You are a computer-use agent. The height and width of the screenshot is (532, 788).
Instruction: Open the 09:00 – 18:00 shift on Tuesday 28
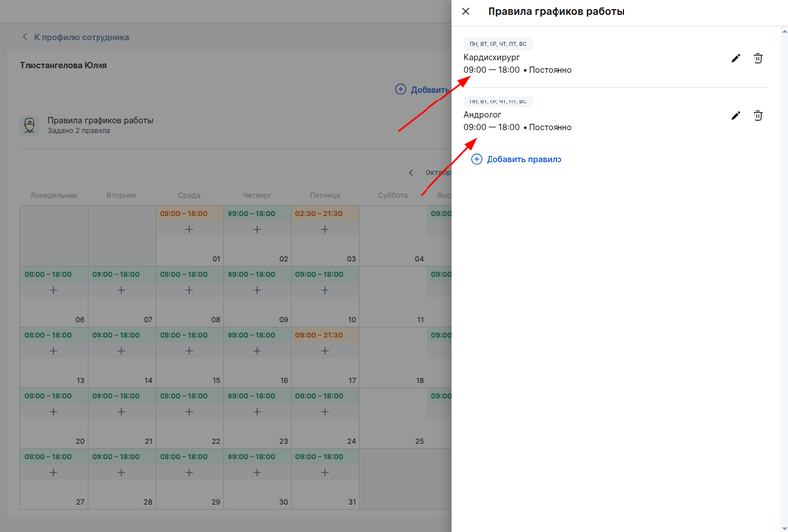pos(116,457)
